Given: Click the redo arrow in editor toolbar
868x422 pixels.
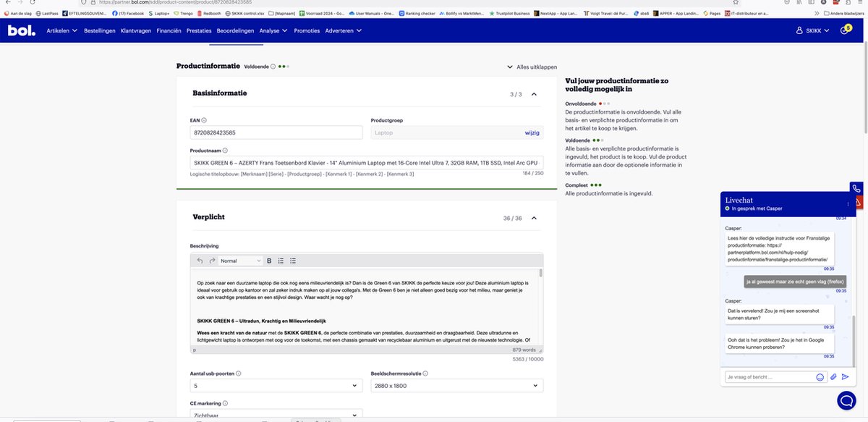Looking at the screenshot, I should 212,261.
